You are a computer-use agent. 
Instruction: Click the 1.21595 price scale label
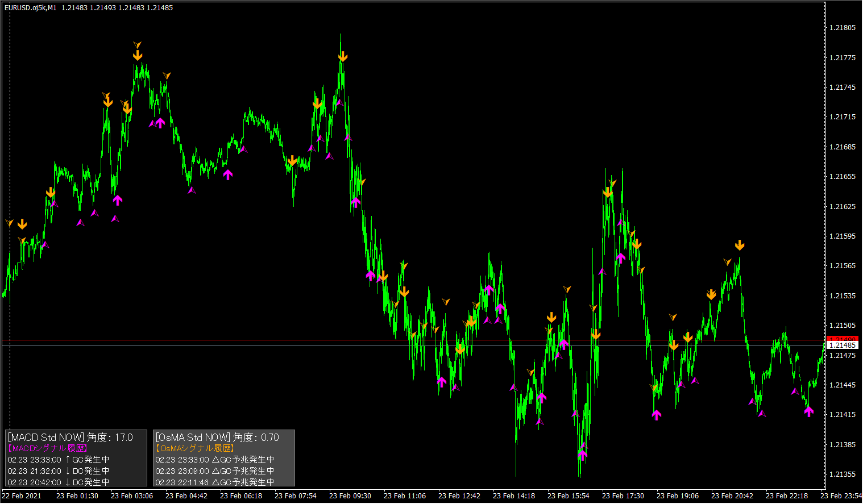coord(843,236)
